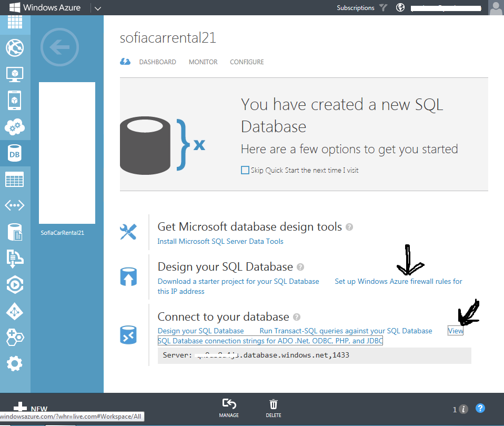Open the Configure tab
Screen dimensions: 504x426
click(x=247, y=62)
